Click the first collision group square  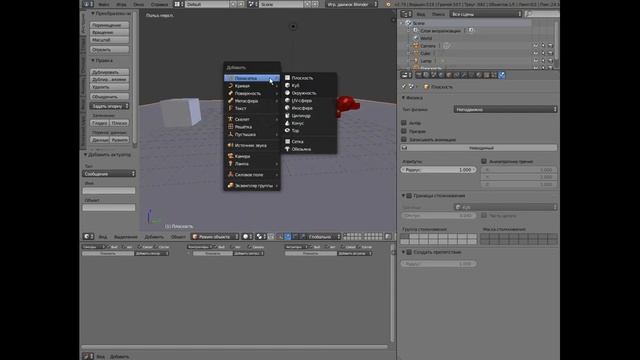pos(404,236)
